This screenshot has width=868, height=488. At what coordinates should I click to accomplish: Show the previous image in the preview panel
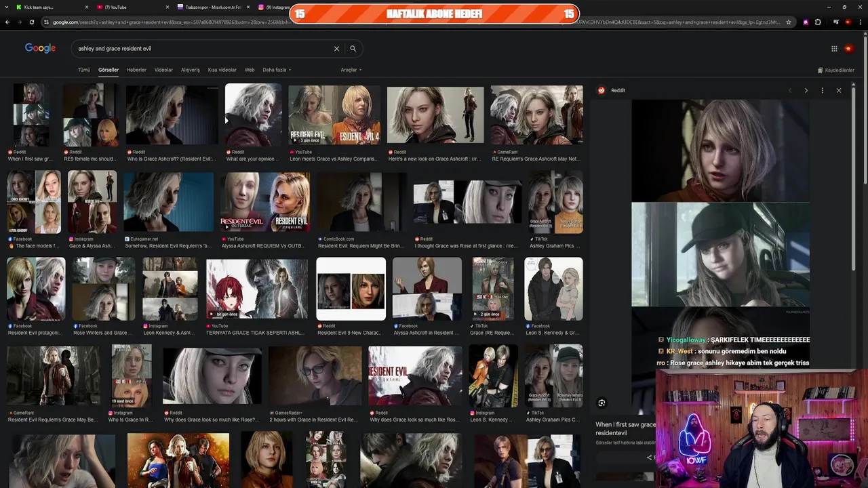(789, 90)
